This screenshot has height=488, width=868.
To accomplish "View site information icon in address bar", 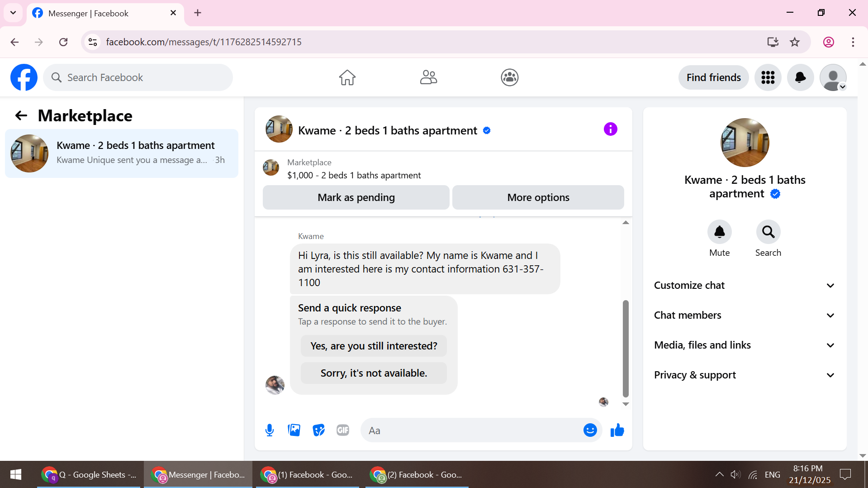I will [x=93, y=42].
